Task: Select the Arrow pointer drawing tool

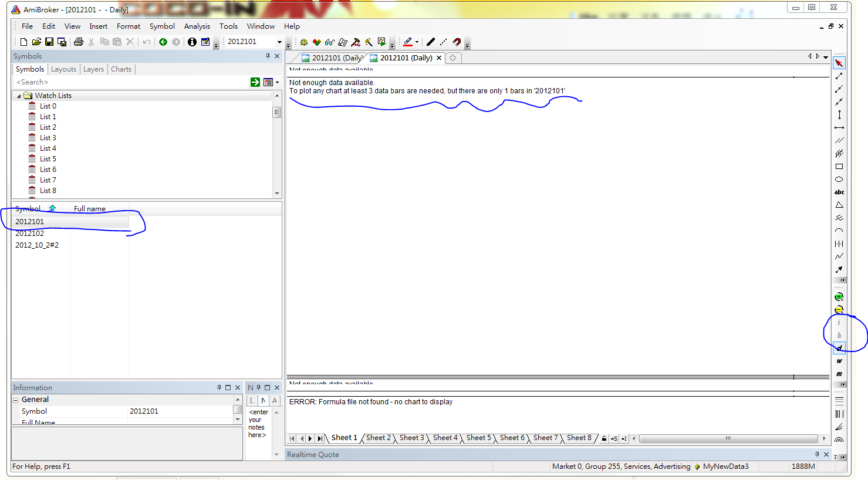Action: pos(839,63)
